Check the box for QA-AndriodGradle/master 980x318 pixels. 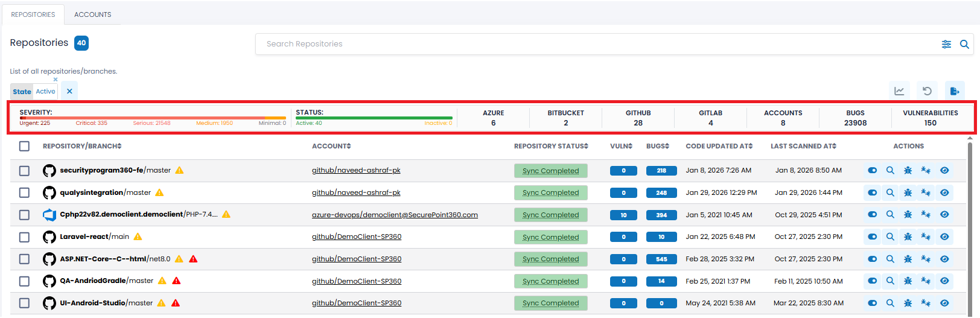tap(24, 281)
